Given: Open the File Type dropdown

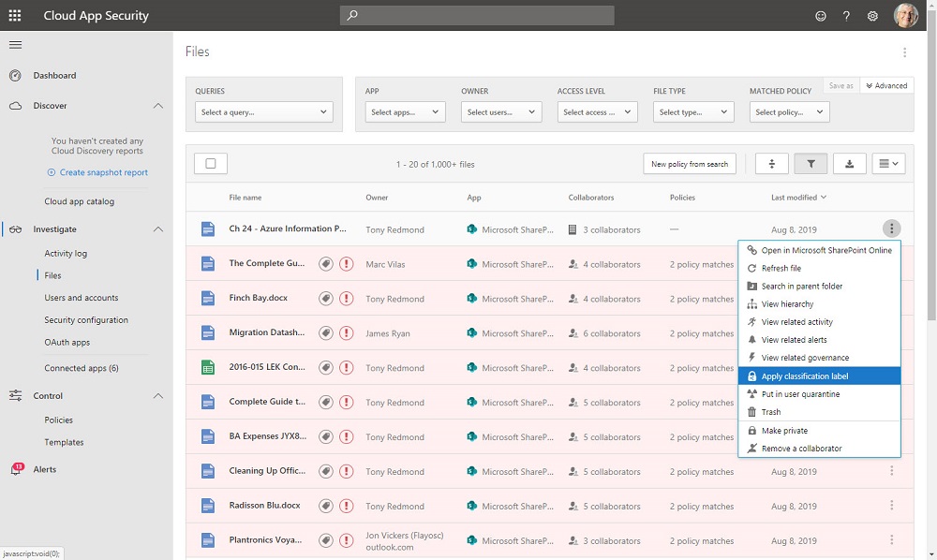Looking at the screenshot, I should pyautogui.click(x=693, y=112).
